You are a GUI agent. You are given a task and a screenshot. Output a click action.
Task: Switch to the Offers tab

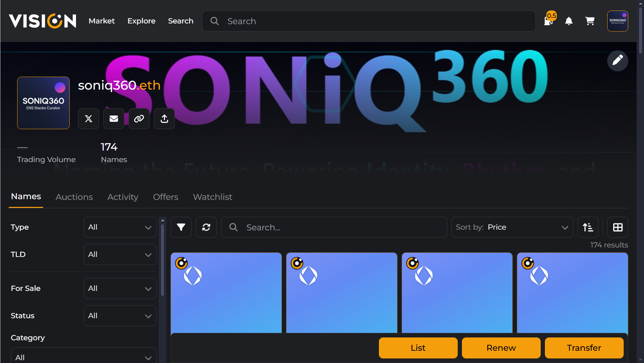(166, 197)
